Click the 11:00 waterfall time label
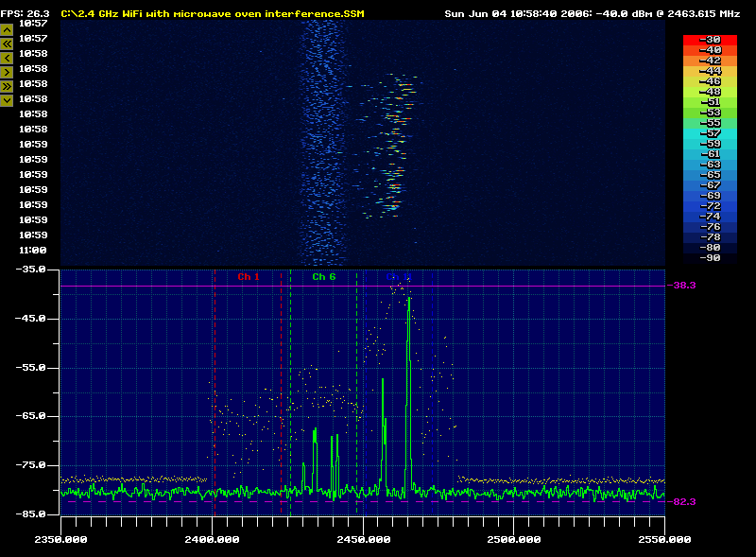The image size is (756, 557). coord(33,251)
